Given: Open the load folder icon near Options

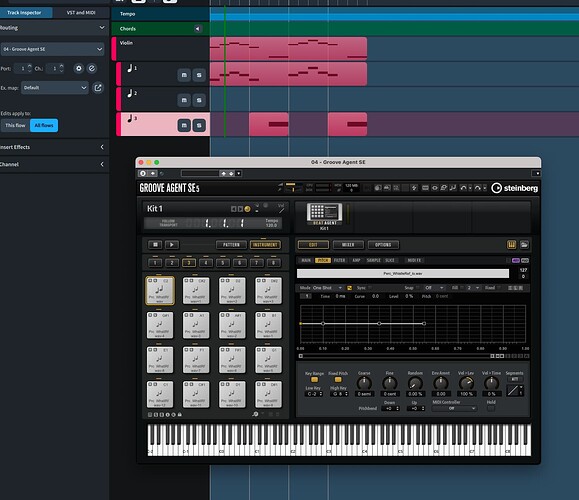Looking at the screenshot, I should 524,244.
